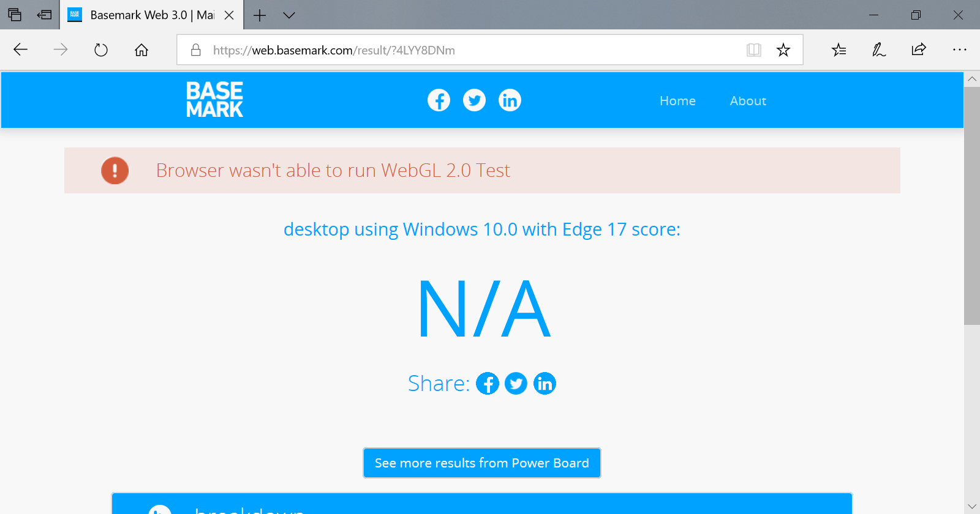Open the share page icon
Image resolution: width=980 pixels, height=514 pixels.
pos(919,50)
